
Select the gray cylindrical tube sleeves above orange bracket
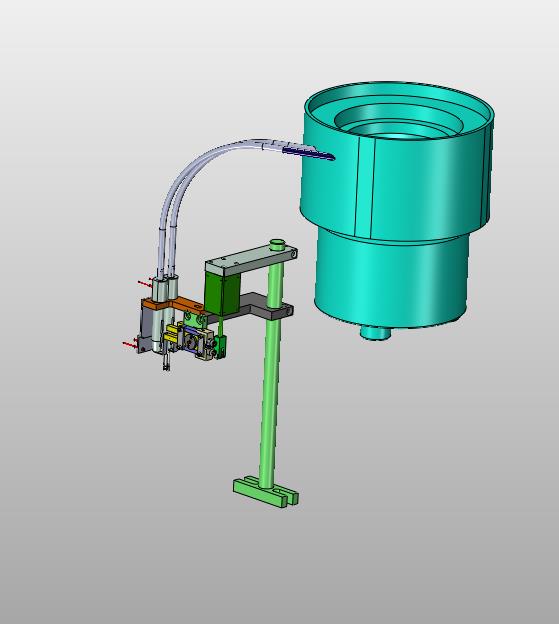coord(164,289)
